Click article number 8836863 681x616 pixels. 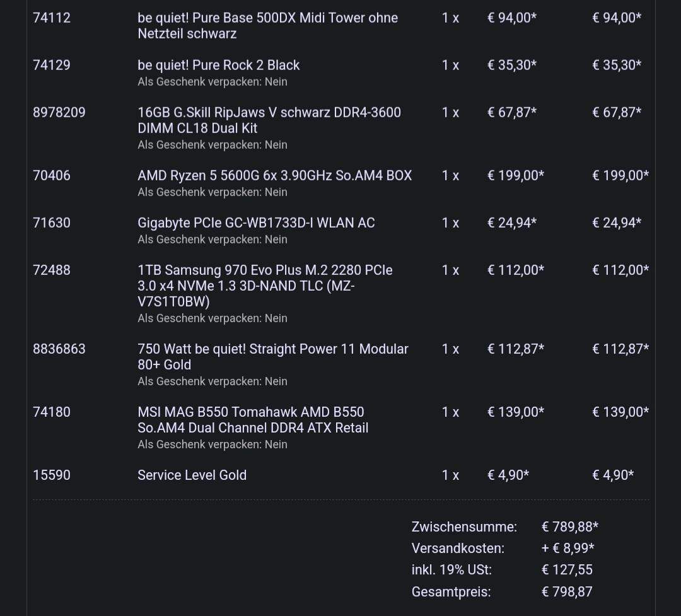pyautogui.click(x=59, y=349)
